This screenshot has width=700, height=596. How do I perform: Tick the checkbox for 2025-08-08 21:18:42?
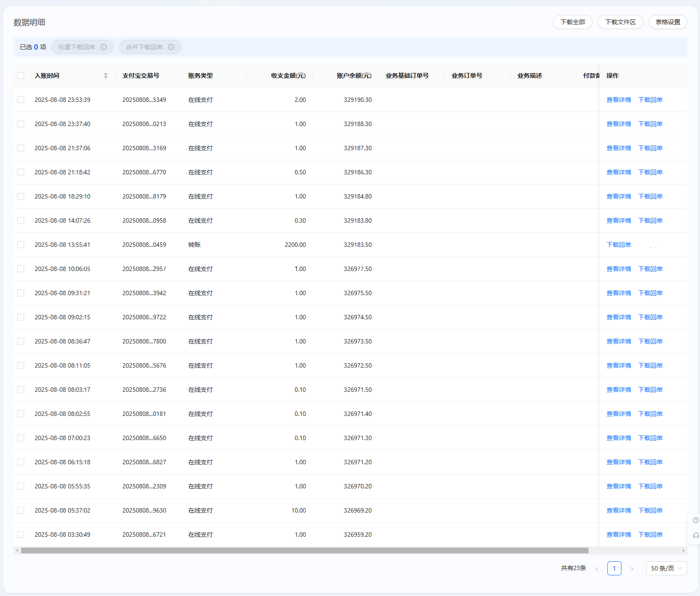coord(21,172)
